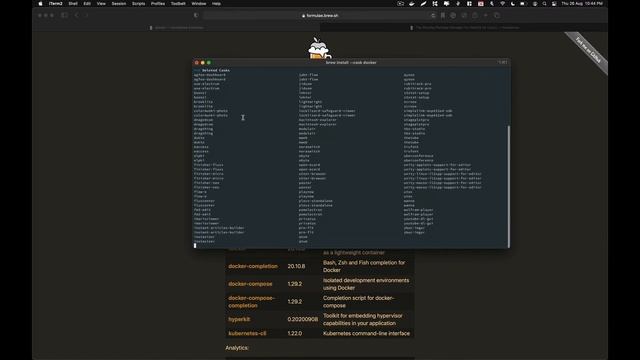640x360 pixels.
Task: Click Safari's forward navigation arrow
Action: 87,16
